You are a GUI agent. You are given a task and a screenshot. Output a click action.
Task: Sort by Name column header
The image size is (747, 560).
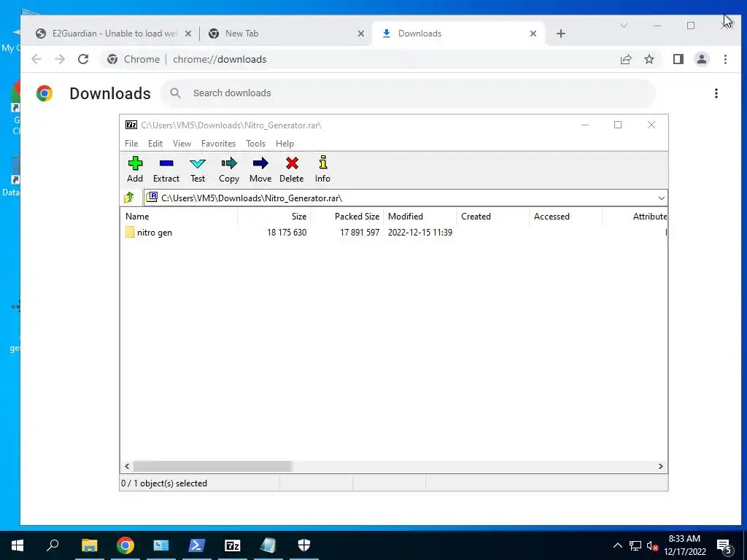coord(178,216)
